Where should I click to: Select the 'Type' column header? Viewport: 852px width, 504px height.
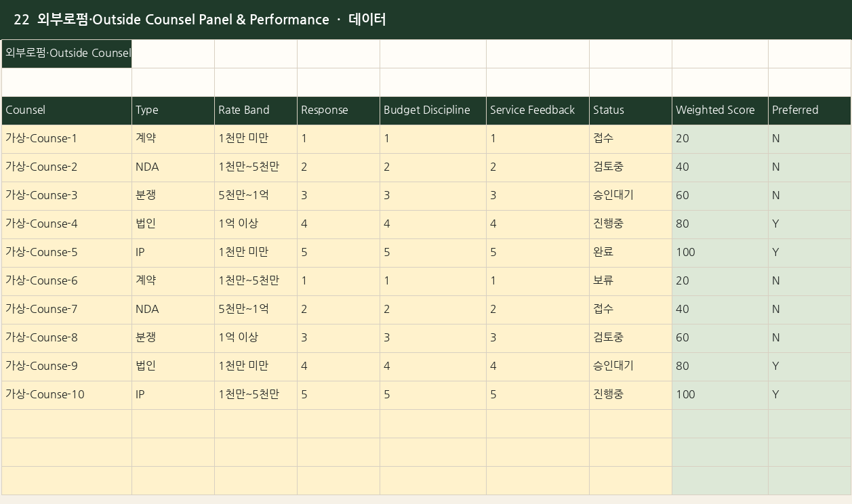tap(173, 110)
